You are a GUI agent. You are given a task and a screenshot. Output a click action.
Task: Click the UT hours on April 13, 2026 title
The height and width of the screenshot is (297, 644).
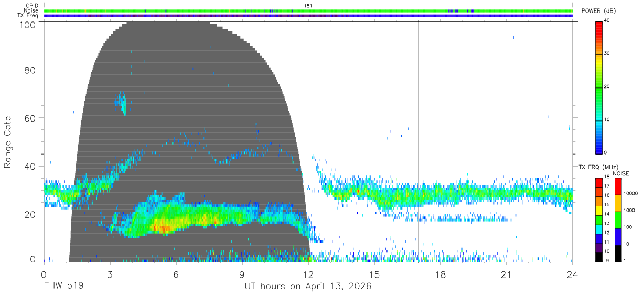308,287
